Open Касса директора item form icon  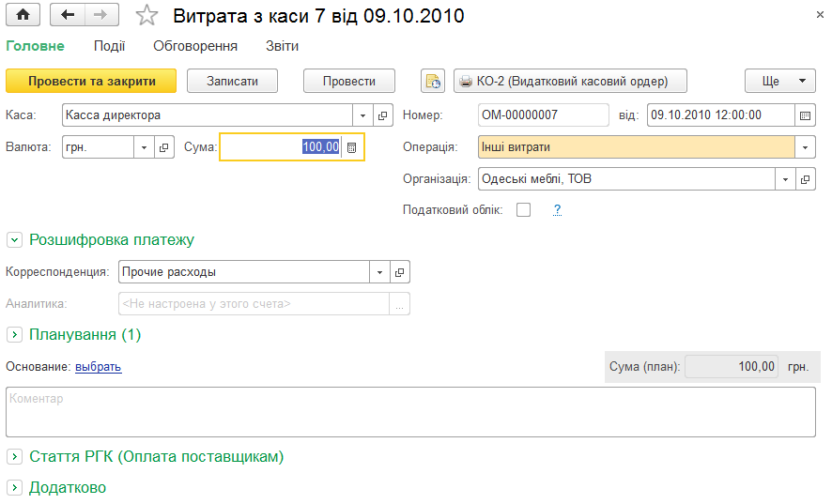coord(382,115)
